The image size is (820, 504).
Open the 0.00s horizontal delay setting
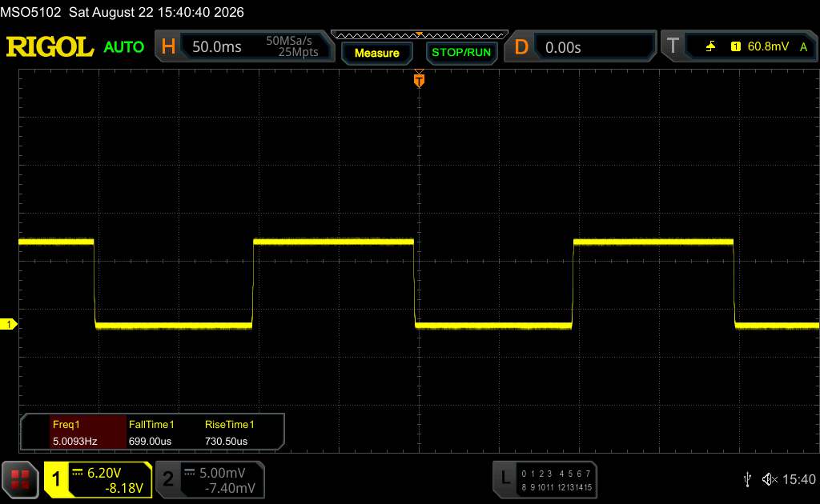pyautogui.click(x=563, y=47)
